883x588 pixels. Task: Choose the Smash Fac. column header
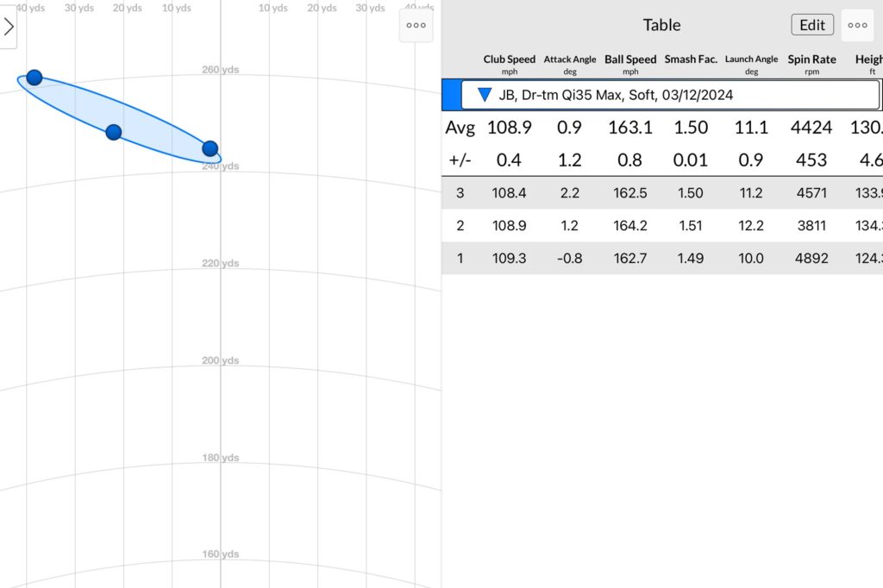[691, 60]
